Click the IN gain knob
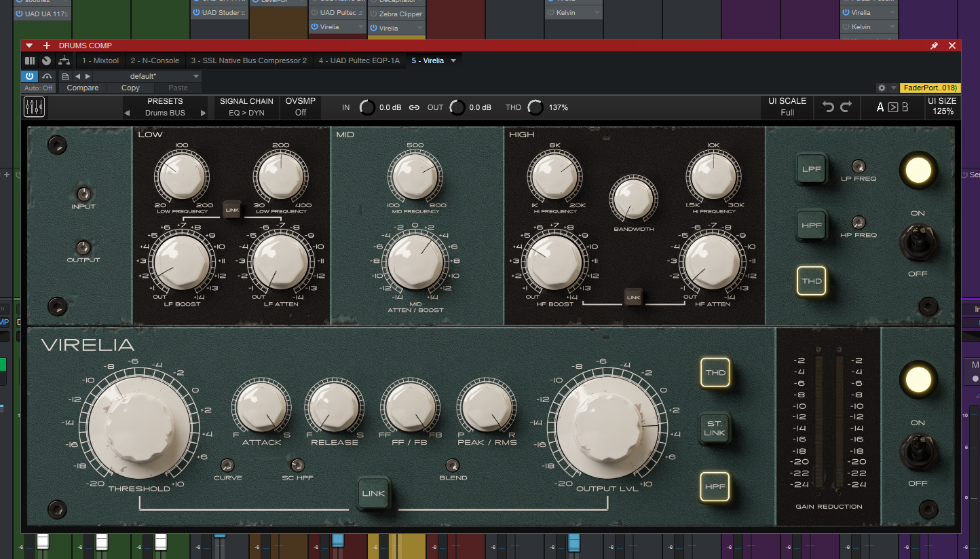This screenshot has height=559, width=980. pos(367,107)
